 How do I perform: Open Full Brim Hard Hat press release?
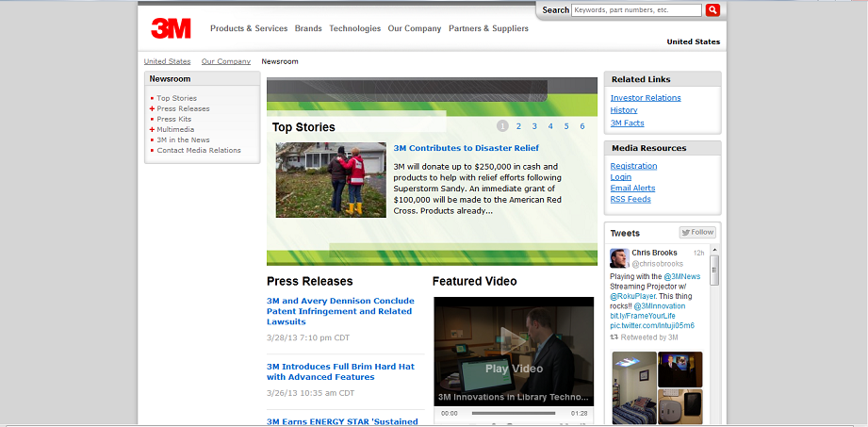340,371
